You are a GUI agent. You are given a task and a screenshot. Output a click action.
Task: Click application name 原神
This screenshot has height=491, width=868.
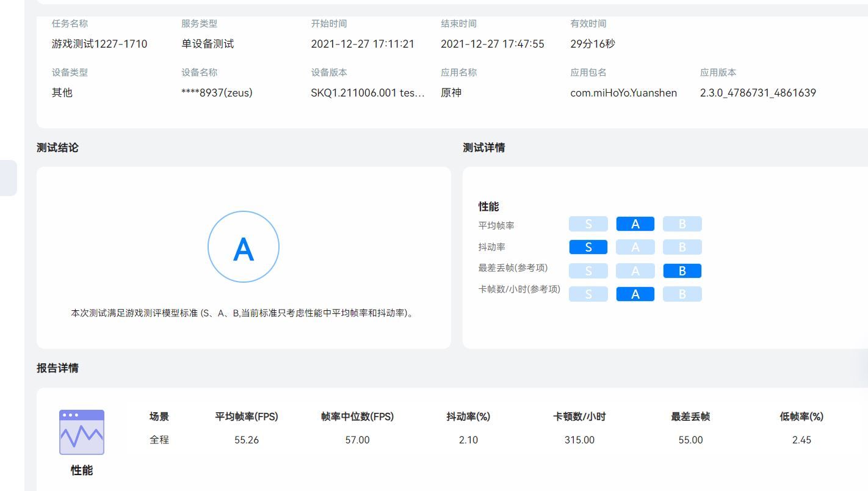tap(451, 93)
